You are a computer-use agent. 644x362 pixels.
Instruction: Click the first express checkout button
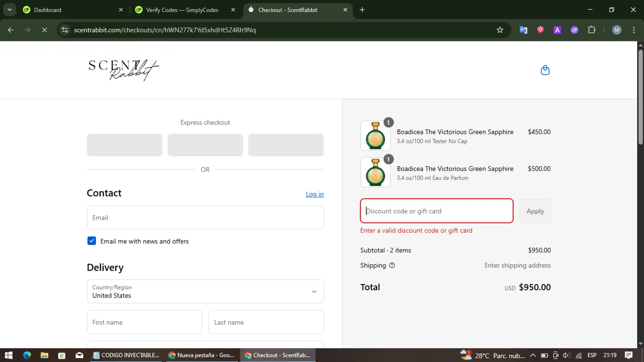point(125,145)
